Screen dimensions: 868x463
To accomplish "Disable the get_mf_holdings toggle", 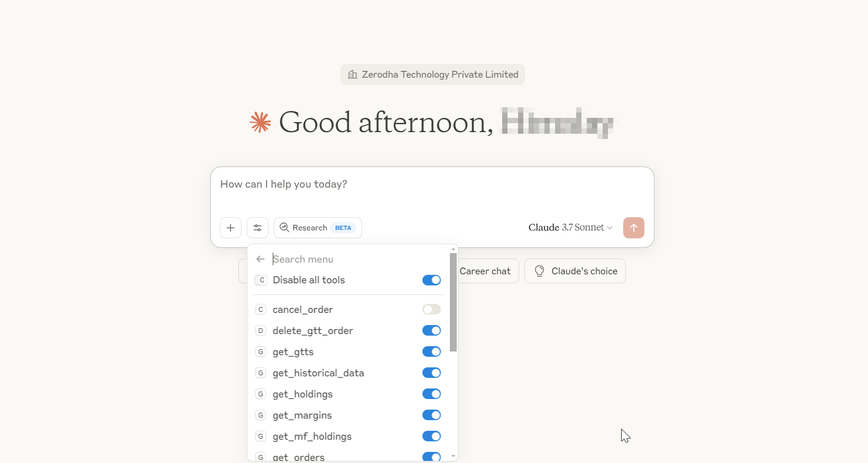I will 431,436.
